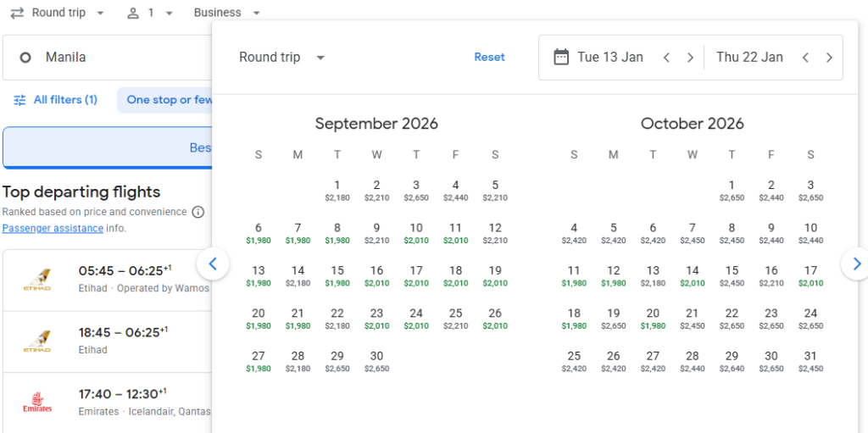This screenshot has height=433, width=868.
Task: Pick September 10 priced $2,010
Action: click(x=416, y=233)
